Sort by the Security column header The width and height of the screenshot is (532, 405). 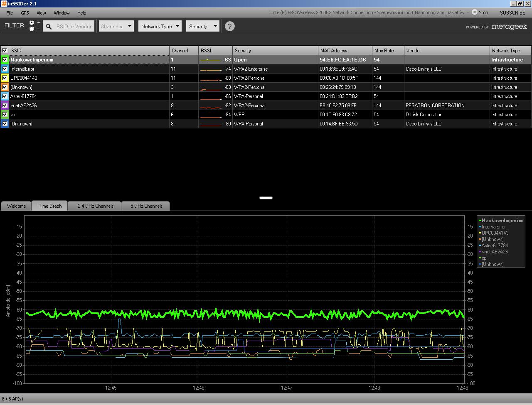[275, 50]
